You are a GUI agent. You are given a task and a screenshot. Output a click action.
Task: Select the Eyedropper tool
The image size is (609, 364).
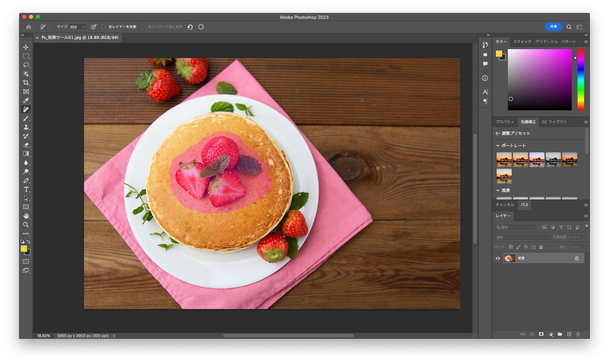(26, 100)
